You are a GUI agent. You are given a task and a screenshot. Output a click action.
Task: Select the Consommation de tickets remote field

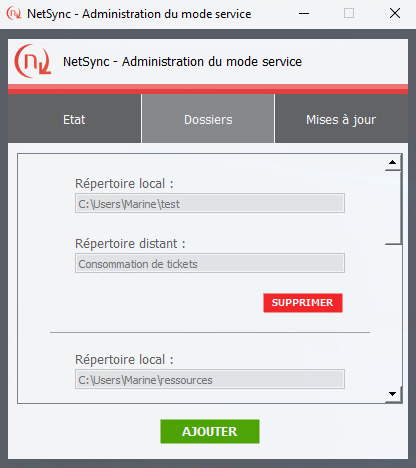click(x=210, y=263)
